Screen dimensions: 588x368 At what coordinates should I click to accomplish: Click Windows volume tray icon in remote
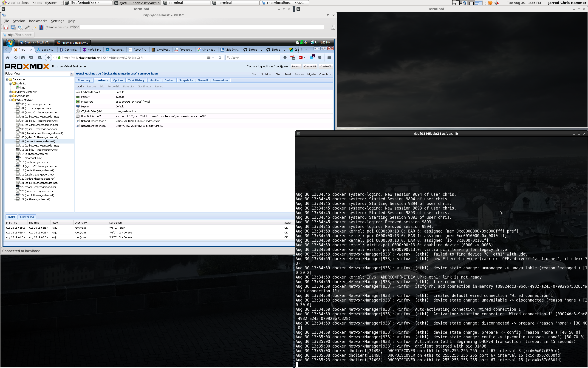pos(317,42)
